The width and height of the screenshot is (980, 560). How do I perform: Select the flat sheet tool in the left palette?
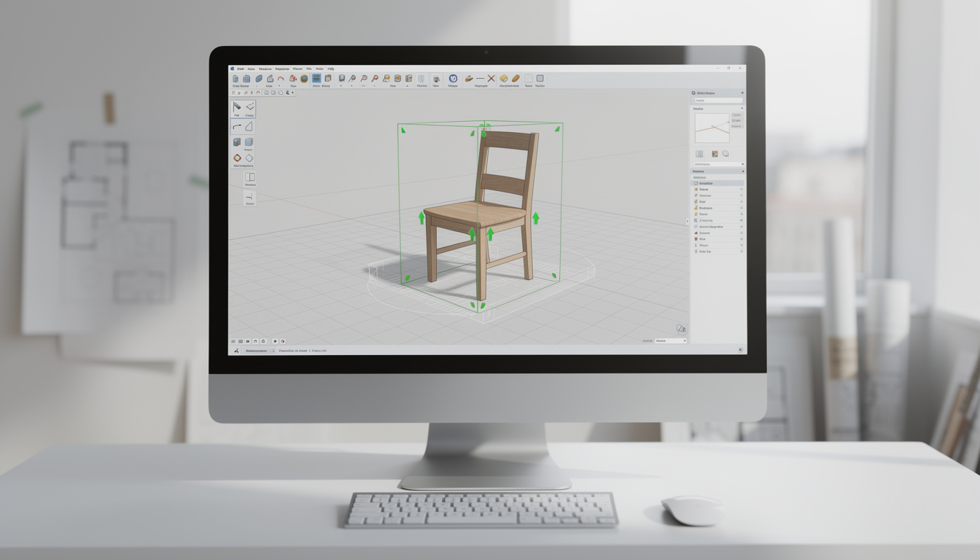click(250, 107)
